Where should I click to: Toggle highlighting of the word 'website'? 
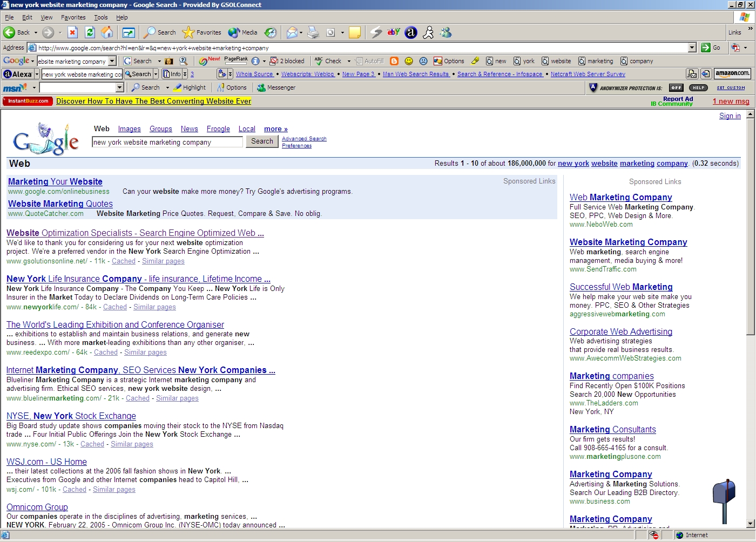(x=556, y=61)
